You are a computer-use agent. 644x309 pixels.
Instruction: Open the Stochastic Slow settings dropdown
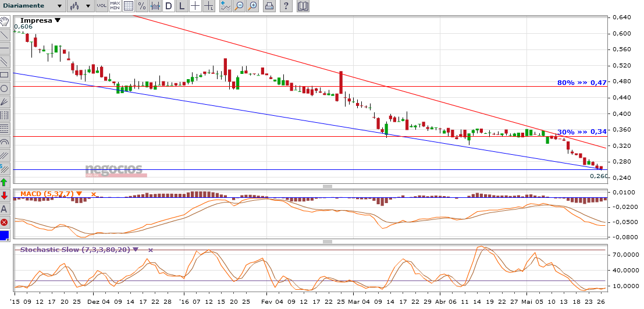[x=136, y=250]
